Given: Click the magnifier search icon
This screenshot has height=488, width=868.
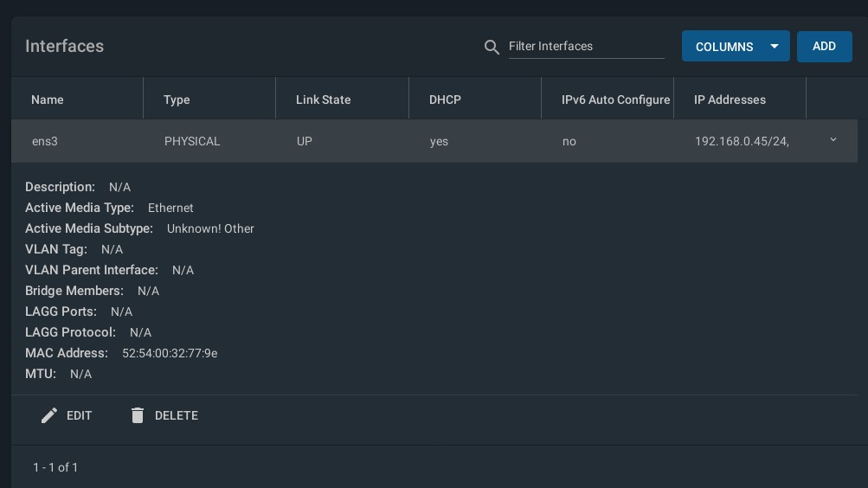Looking at the screenshot, I should (492, 47).
